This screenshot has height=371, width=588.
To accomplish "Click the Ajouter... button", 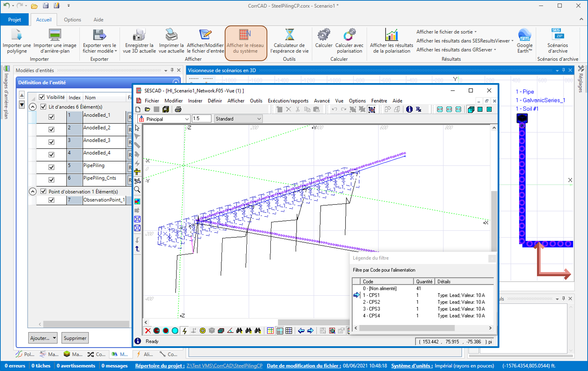I will pos(43,338).
